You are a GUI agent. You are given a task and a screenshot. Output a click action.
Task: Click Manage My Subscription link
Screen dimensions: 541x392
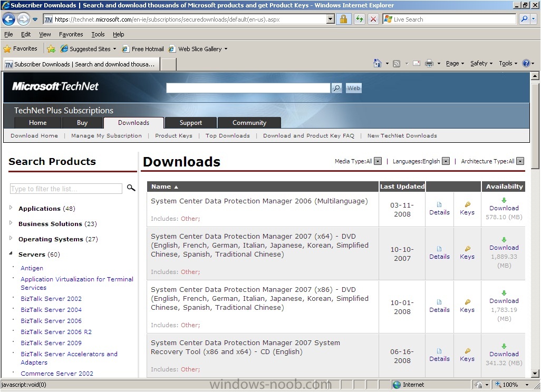coord(107,135)
